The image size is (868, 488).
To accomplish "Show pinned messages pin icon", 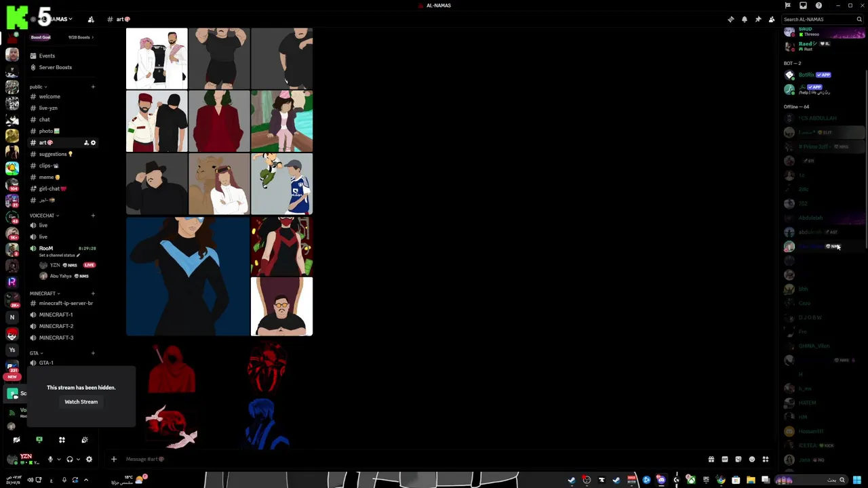I will [x=757, y=19].
